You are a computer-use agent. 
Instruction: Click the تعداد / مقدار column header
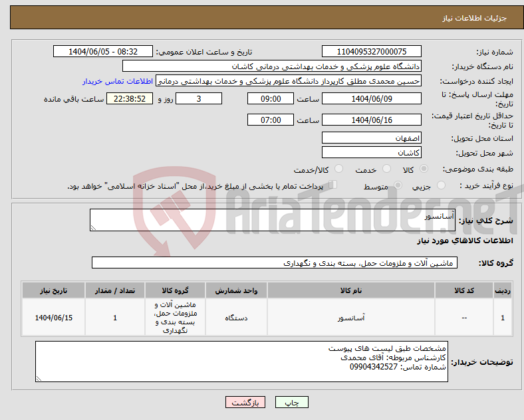pos(114,290)
